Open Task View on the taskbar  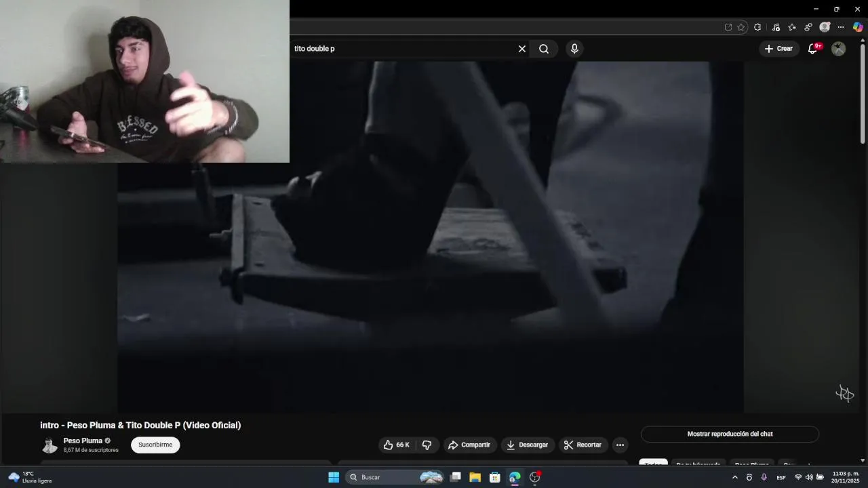coord(456,477)
